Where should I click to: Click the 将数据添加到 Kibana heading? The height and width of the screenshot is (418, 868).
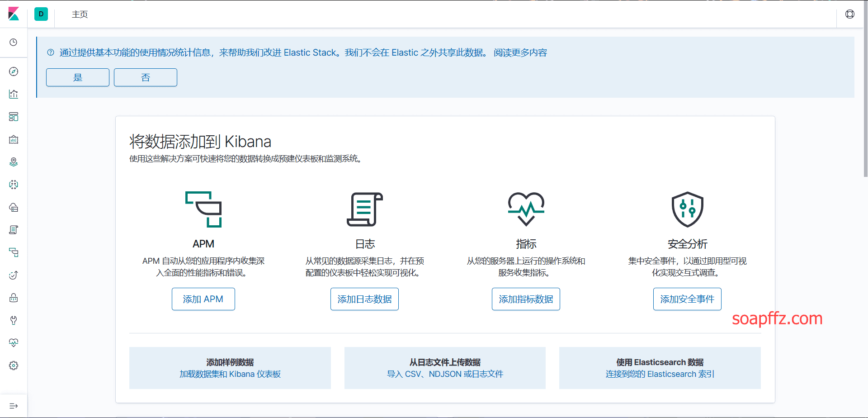point(200,142)
